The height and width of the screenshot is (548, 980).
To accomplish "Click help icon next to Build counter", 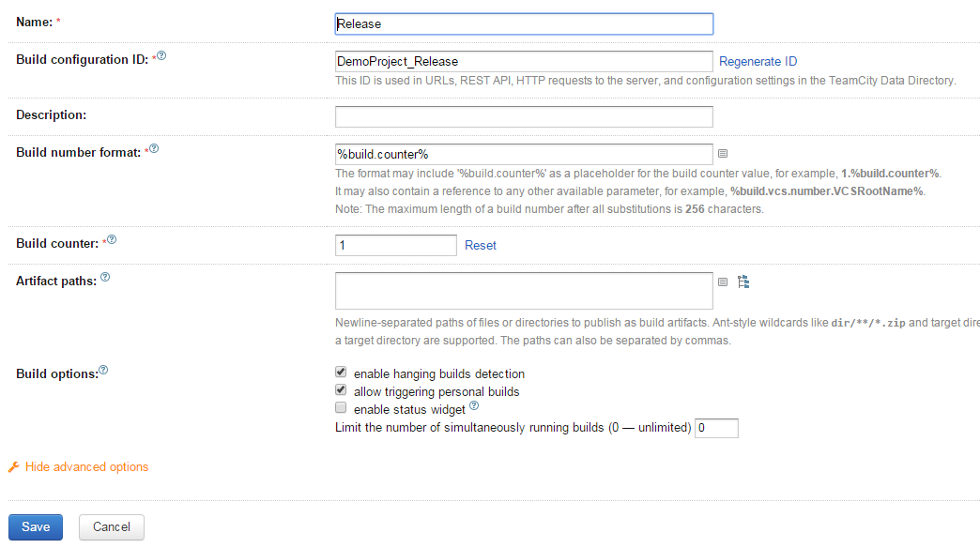I will tap(112, 240).
